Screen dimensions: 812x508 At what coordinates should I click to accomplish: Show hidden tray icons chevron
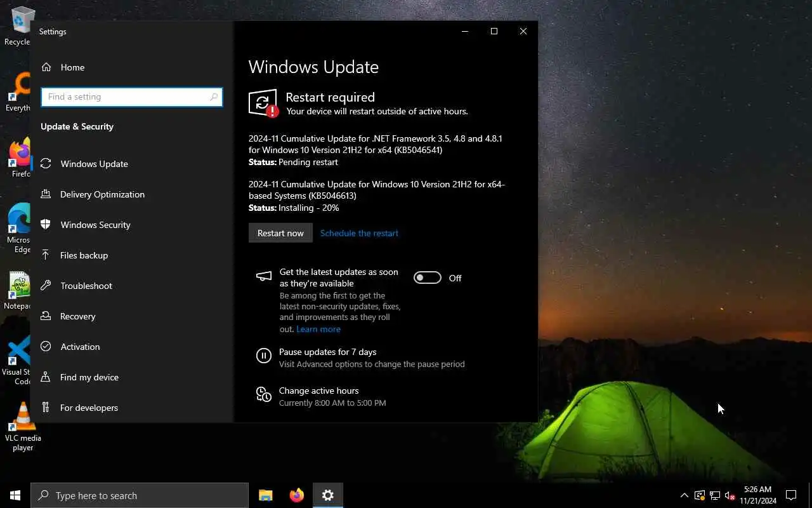pyautogui.click(x=684, y=495)
